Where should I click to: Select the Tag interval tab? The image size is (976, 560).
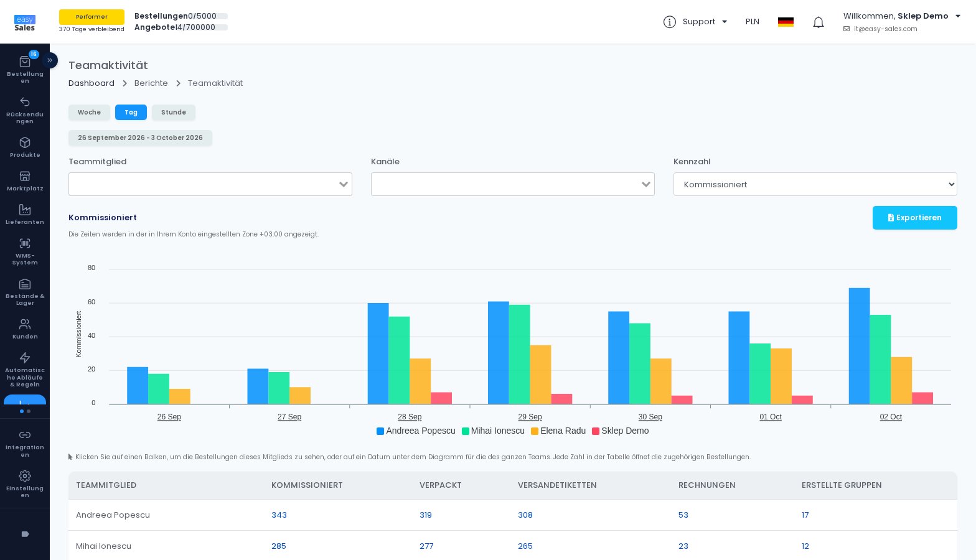click(131, 113)
